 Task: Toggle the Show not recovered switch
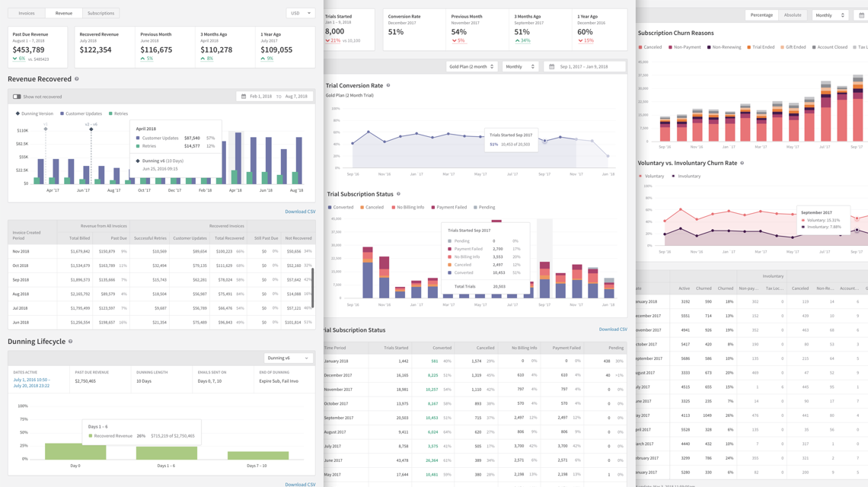17,97
